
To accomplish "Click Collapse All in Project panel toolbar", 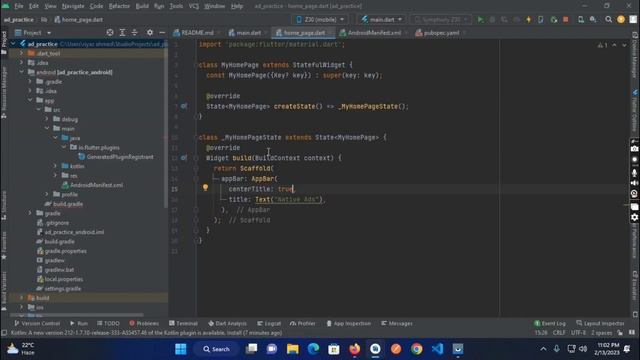I will point(134,32).
